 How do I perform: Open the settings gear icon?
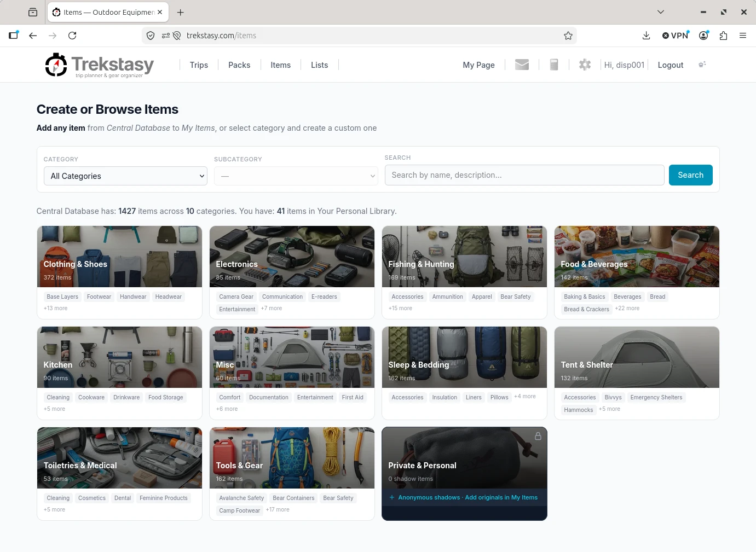point(585,65)
